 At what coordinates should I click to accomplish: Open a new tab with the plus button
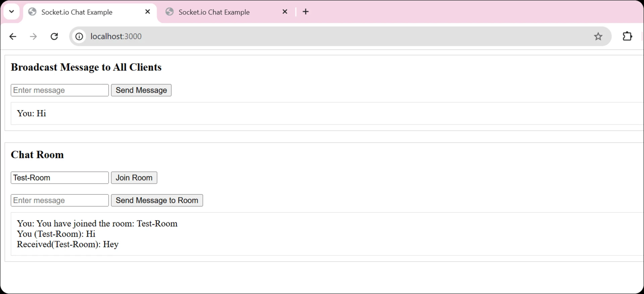[x=306, y=12]
